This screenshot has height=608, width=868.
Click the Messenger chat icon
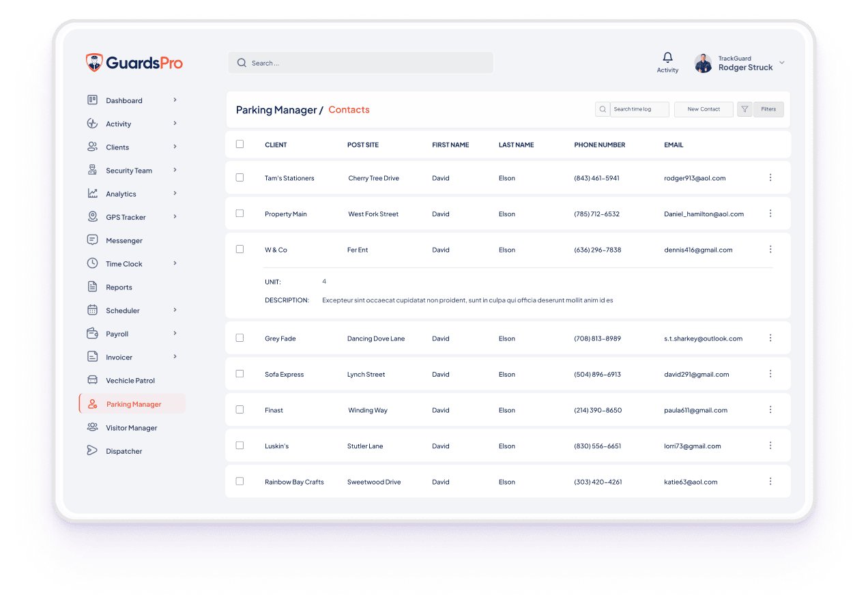click(92, 240)
